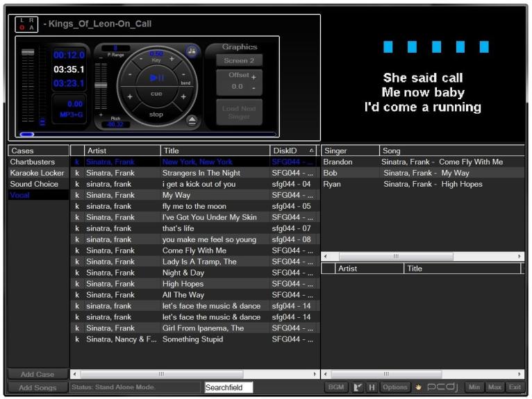This screenshot has height=399, width=532.
Task: Open the Sound Choice case
Action: (34, 184)
